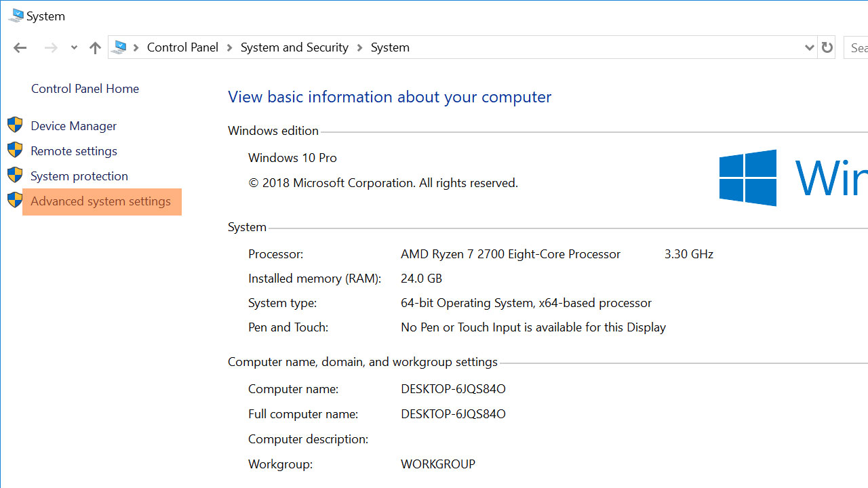Screen dimensions: 868x488
Task: Click the computer icon in address bar
Action: tap(120, 47)
